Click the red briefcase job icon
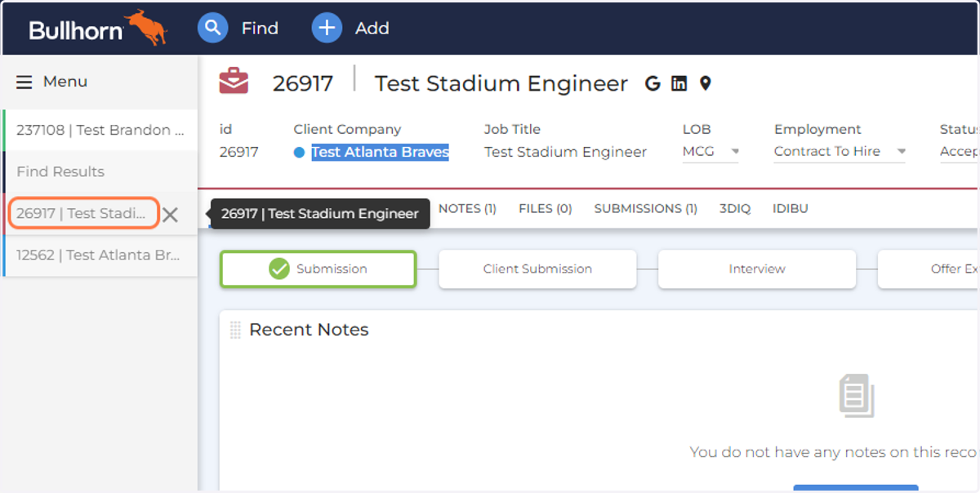This screenshot has width=980, height=493. [234, 82]
